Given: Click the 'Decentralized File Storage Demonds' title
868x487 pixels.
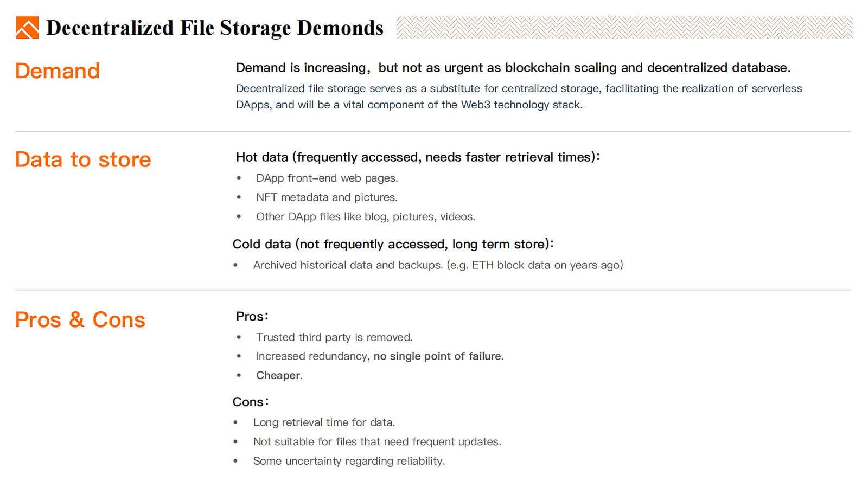Looking at the screenshot, I should (x=215, y=28).
